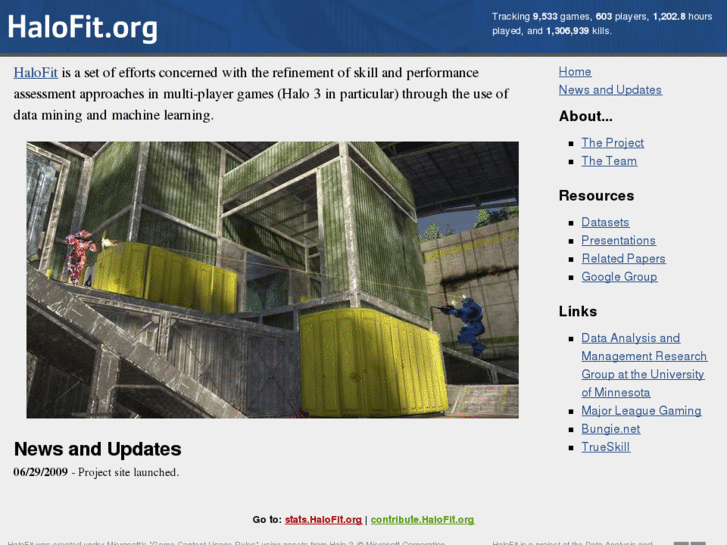Open the Related Papers link

624,258
